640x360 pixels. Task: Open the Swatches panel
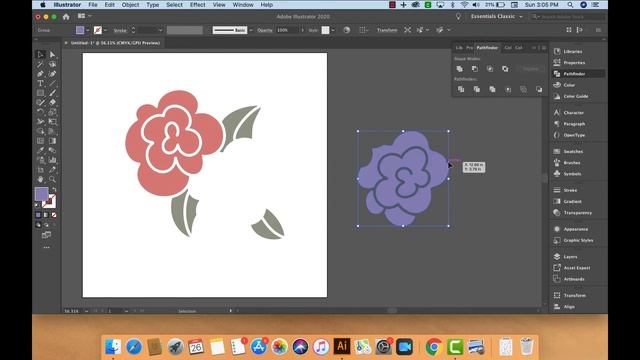573,151
